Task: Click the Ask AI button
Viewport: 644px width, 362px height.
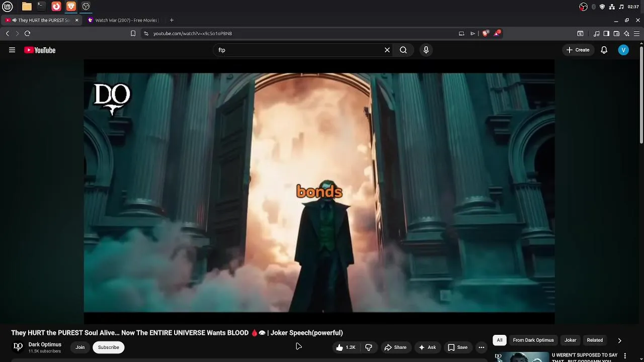Action: point(427,347)
